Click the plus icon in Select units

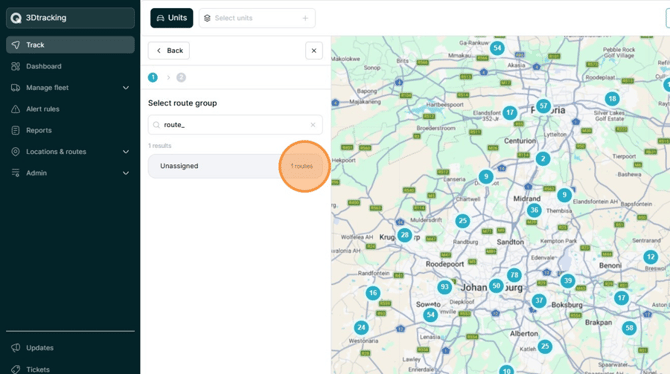pyautogui.click(x=305, y=18)
